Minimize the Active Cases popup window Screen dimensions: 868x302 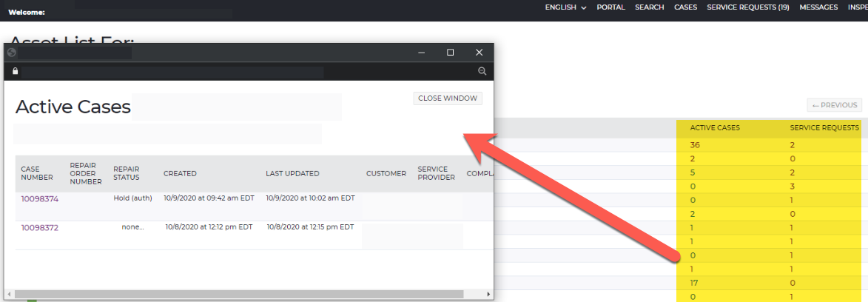coord(422,52)
